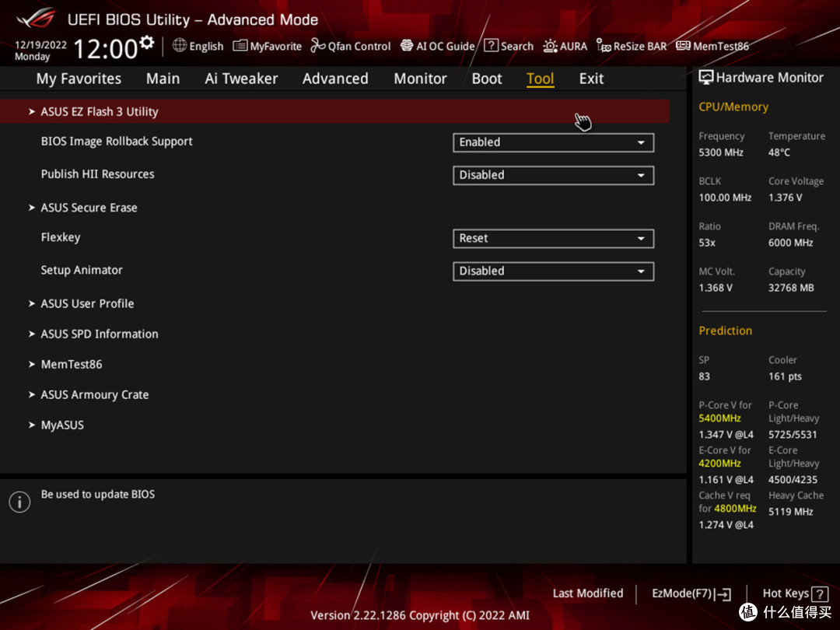Toggle ReSize BAR icon

(604, 46)
